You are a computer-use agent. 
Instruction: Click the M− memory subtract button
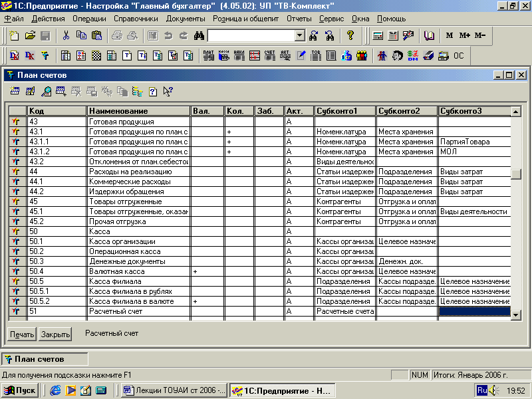point(480,35)
